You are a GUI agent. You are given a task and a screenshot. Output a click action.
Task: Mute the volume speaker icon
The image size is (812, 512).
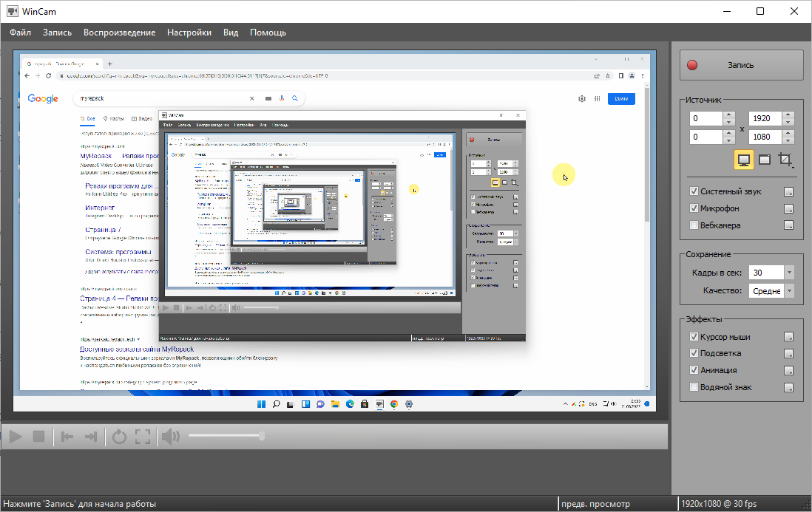170,437
